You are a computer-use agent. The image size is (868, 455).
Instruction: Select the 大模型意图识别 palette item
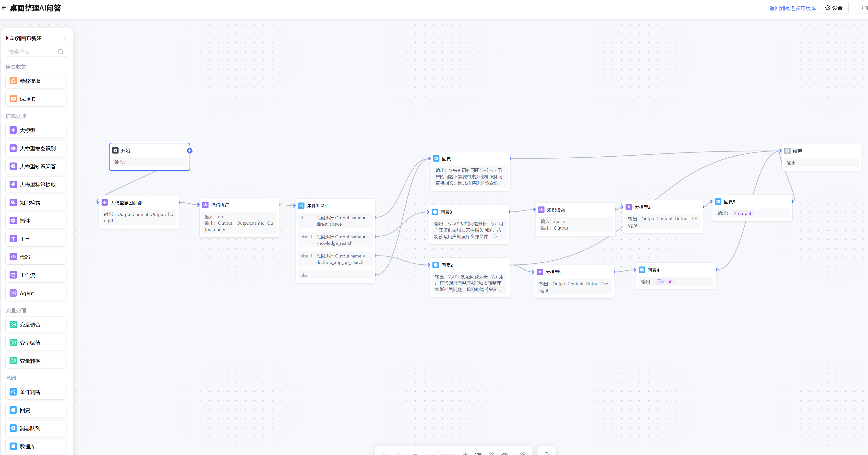click(x=36, y=148)
